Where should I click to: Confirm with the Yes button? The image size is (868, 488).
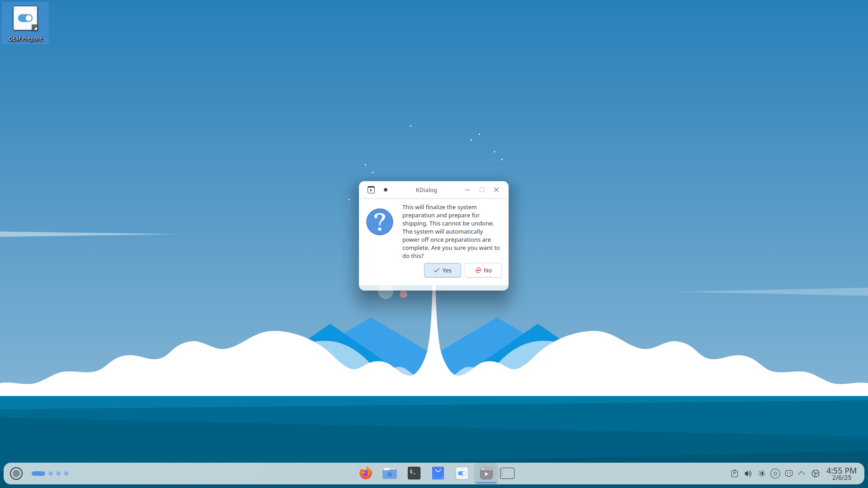[x=442, y=270]
